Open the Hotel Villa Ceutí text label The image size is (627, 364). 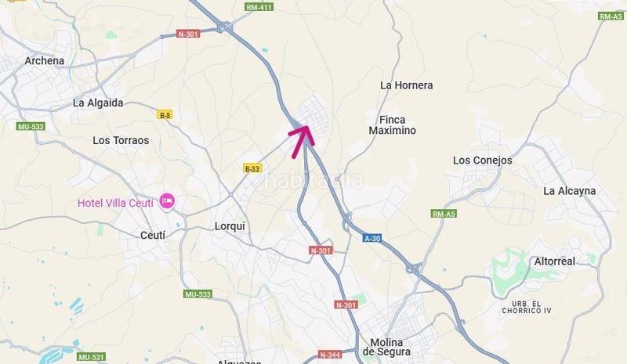(115, 203)
